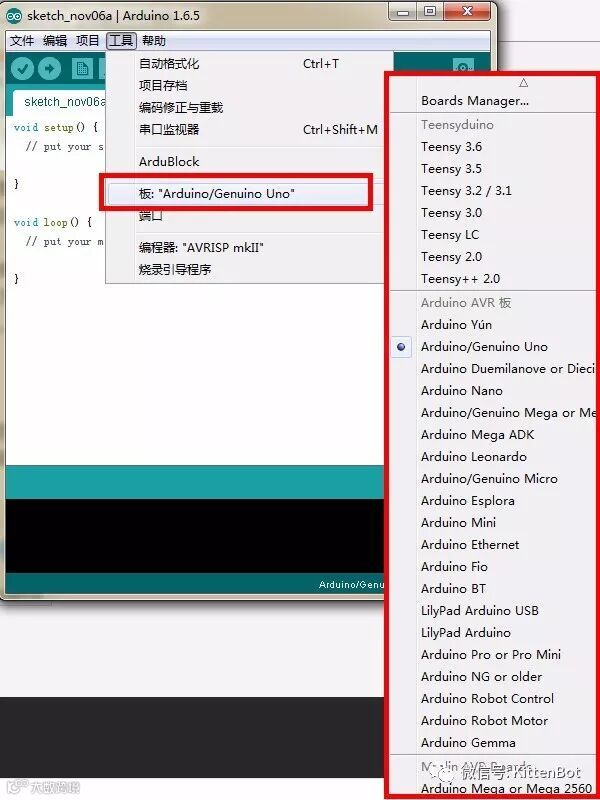The image size is (600, 800).
Task: Select Teensy 3.5 board
Action: tap(493, 169)
